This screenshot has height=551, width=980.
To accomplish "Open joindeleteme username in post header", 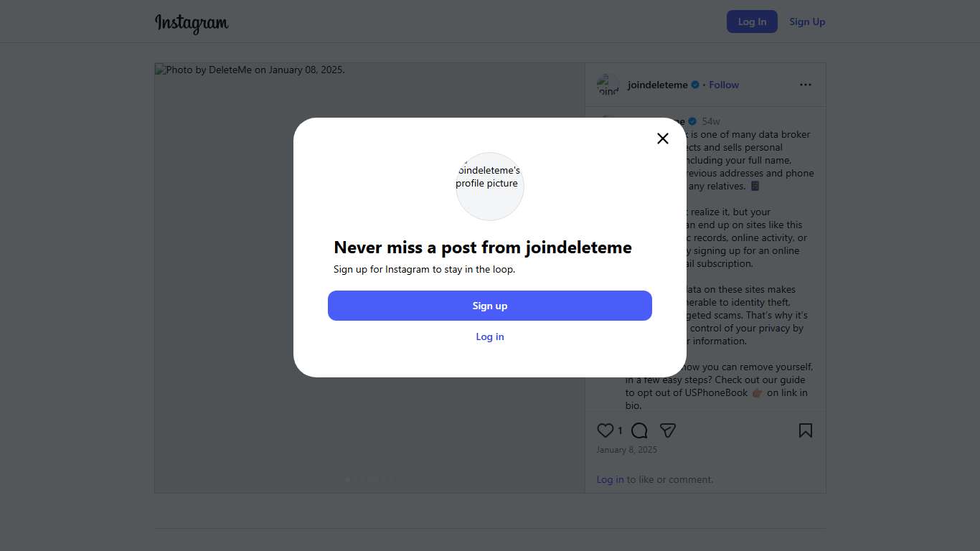I will 657,85.
